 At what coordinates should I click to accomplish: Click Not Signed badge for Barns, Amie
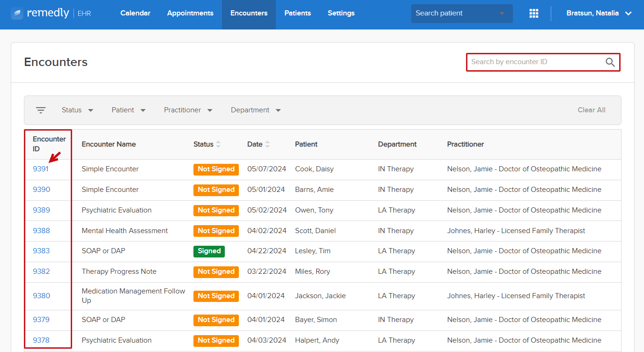(x=216, y=190)
